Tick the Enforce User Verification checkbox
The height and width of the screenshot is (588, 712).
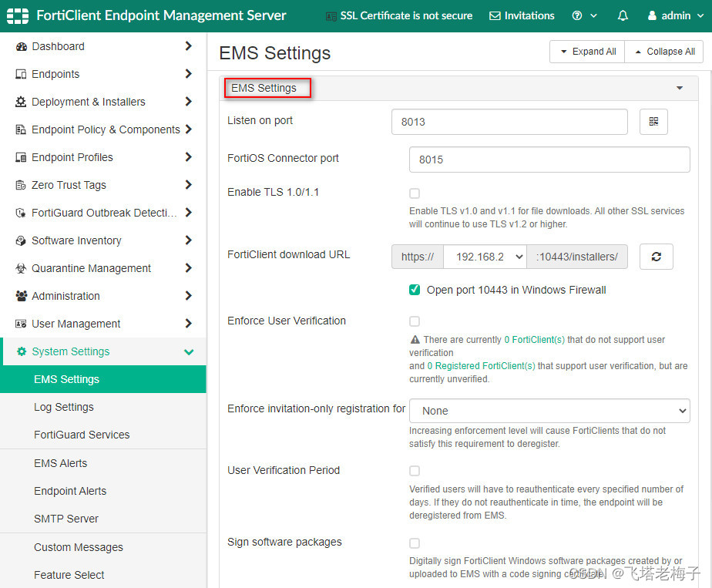point(415,321)
